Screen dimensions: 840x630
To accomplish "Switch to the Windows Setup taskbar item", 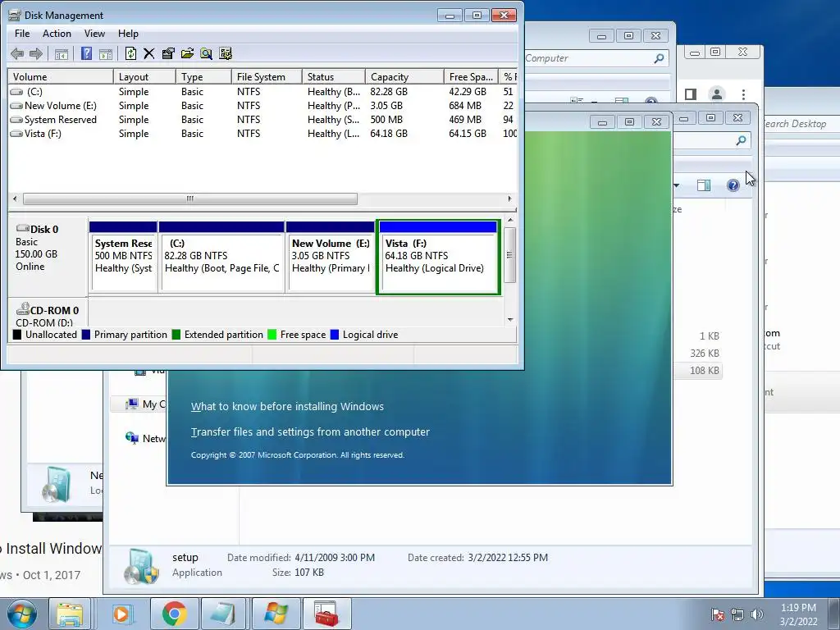I will 276,614.
